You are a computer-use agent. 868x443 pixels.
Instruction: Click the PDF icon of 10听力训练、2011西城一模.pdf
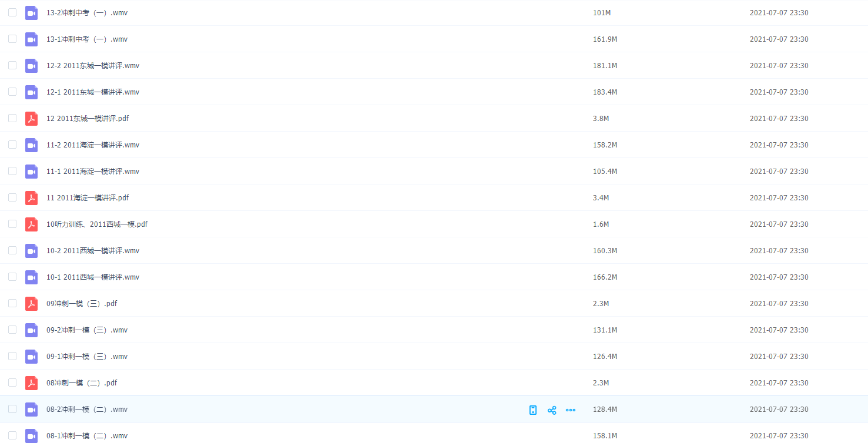[31, 224]
